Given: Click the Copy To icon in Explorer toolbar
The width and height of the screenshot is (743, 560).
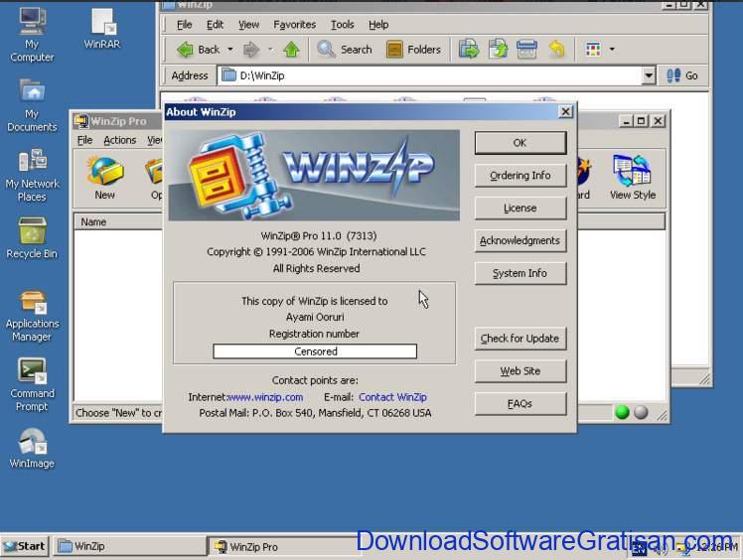Looking at the screenshot, I should click(x=498, y=50).
